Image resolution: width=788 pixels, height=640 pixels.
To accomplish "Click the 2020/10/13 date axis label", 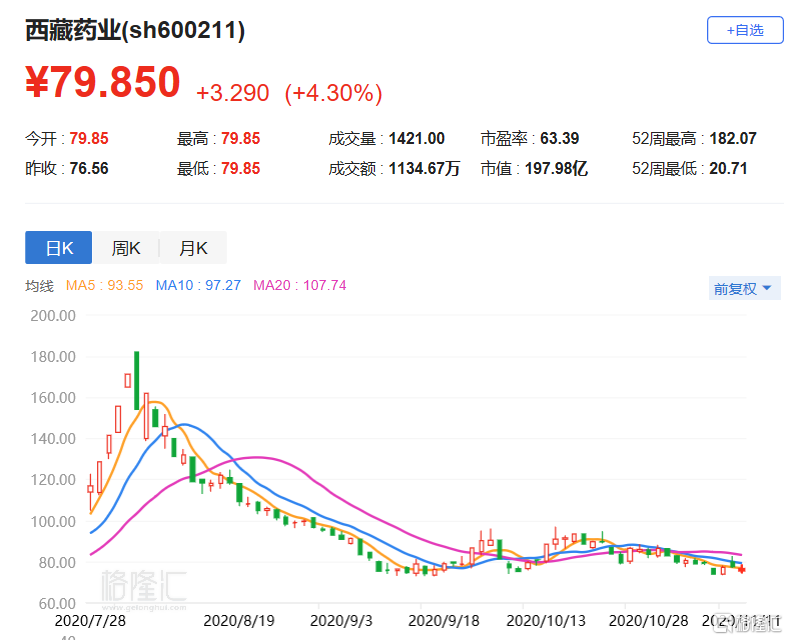I will 546,621.
